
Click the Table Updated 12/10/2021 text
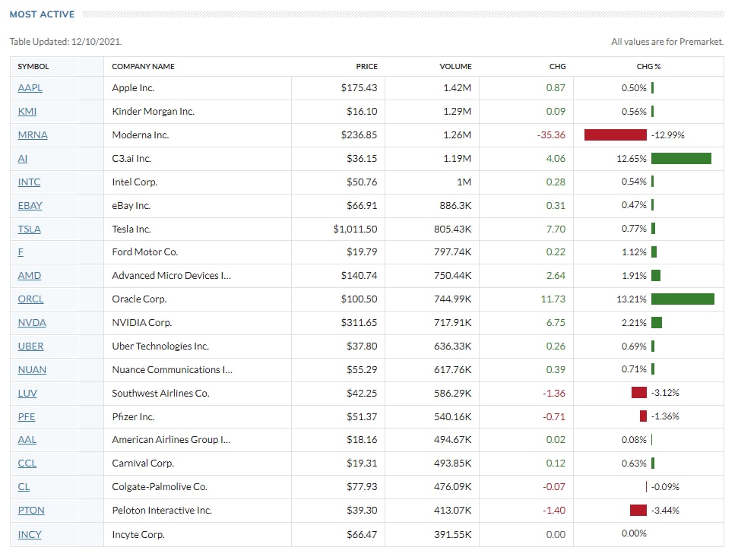click(66, 42)
